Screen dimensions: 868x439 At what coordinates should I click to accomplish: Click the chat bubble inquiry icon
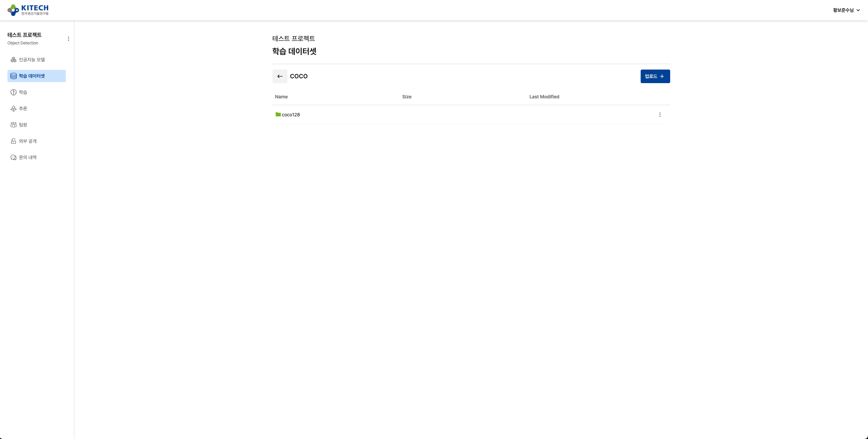click(x=14, y=157)
